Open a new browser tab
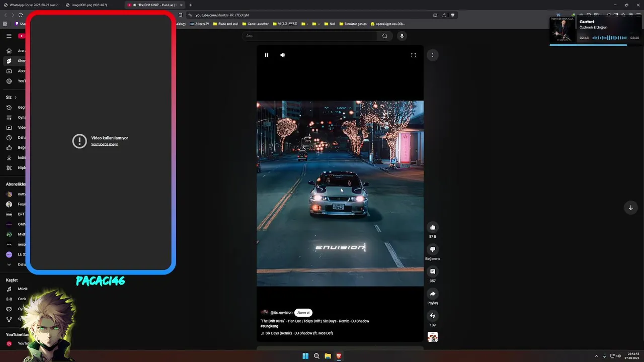Screen dimensions: 644x362 191,5
